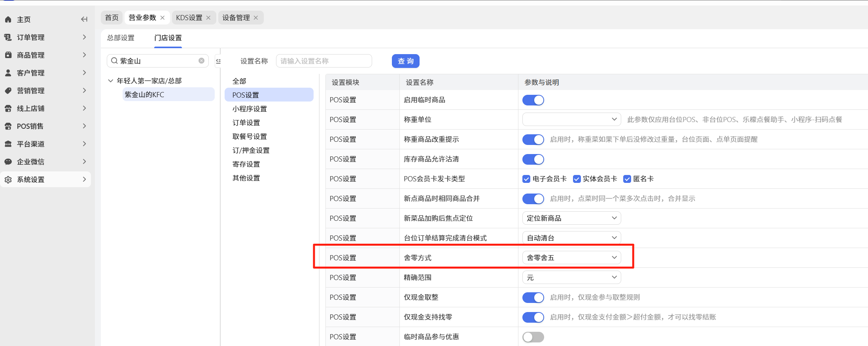Focus the 设置名称 input field

324,61
